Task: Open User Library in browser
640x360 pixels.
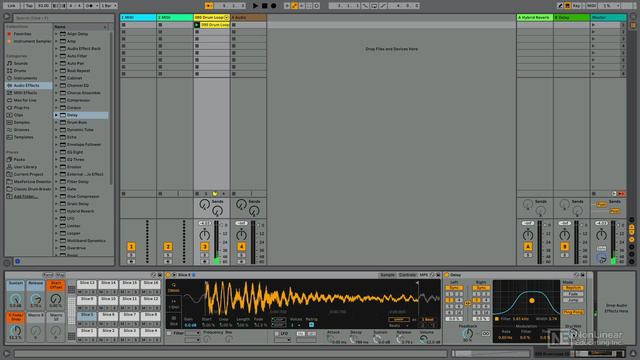Action: 25,167
